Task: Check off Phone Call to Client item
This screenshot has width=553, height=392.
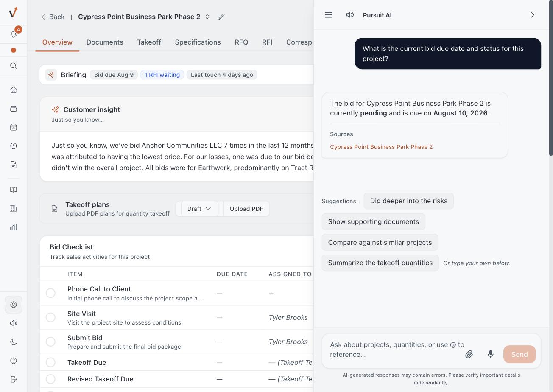Action: [x=50, y=293]
